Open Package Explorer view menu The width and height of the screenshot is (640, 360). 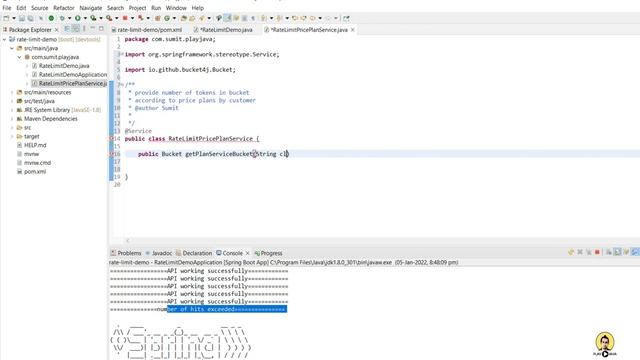click(84, 29)
